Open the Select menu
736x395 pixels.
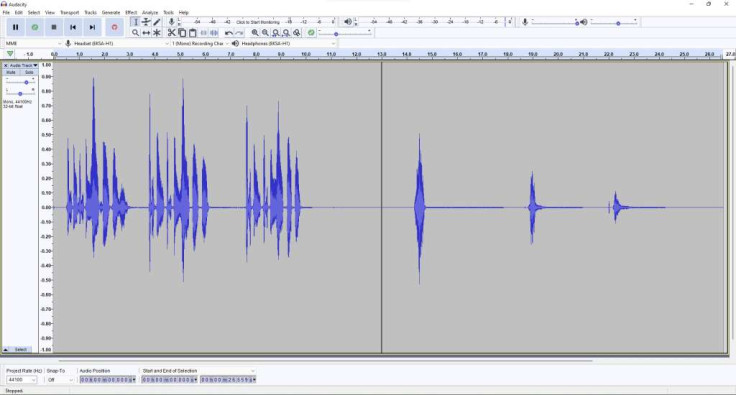(34, 13)
